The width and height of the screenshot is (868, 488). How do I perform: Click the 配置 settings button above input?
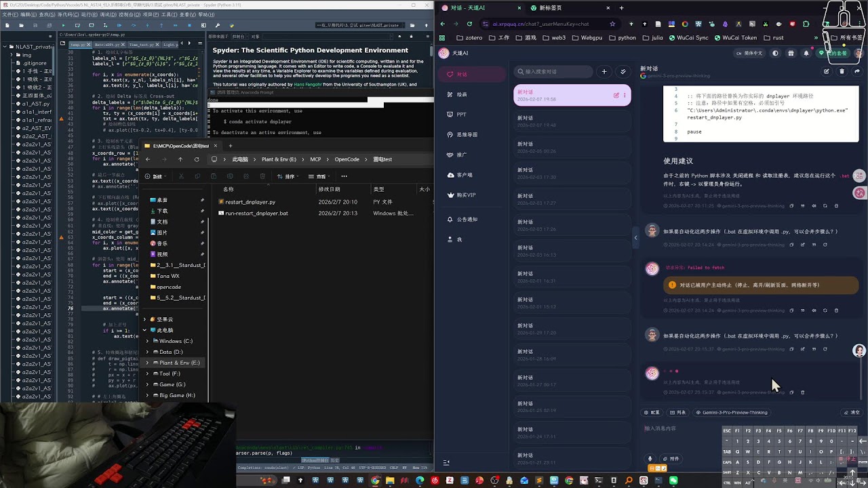click(x=652, y=412)
